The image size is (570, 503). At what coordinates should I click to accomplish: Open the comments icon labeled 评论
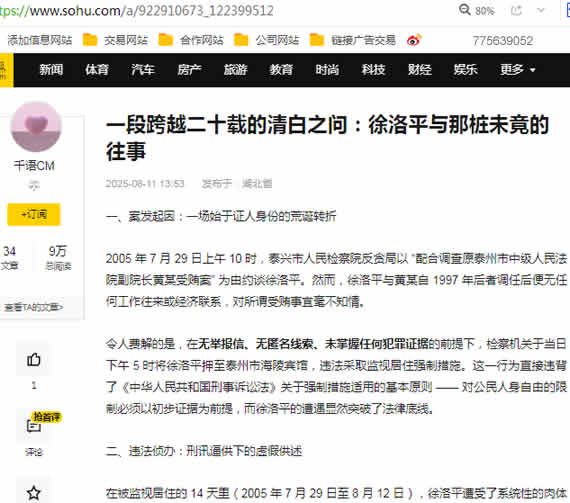[34, 426]
